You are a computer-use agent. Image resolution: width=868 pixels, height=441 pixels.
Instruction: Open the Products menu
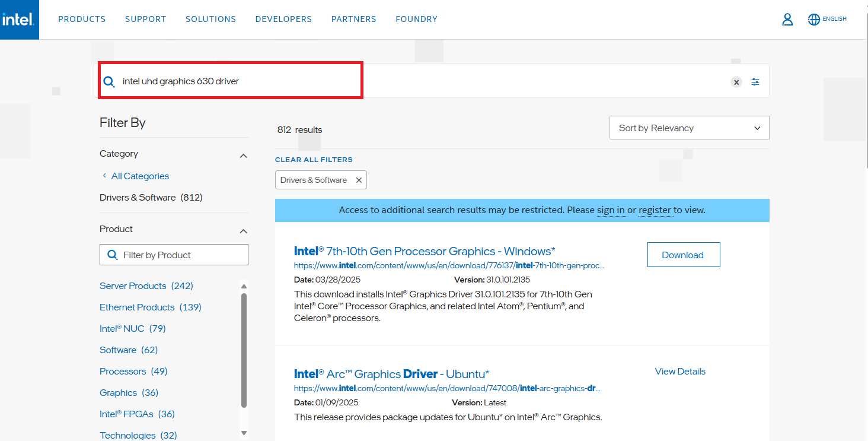coord(82,19)
